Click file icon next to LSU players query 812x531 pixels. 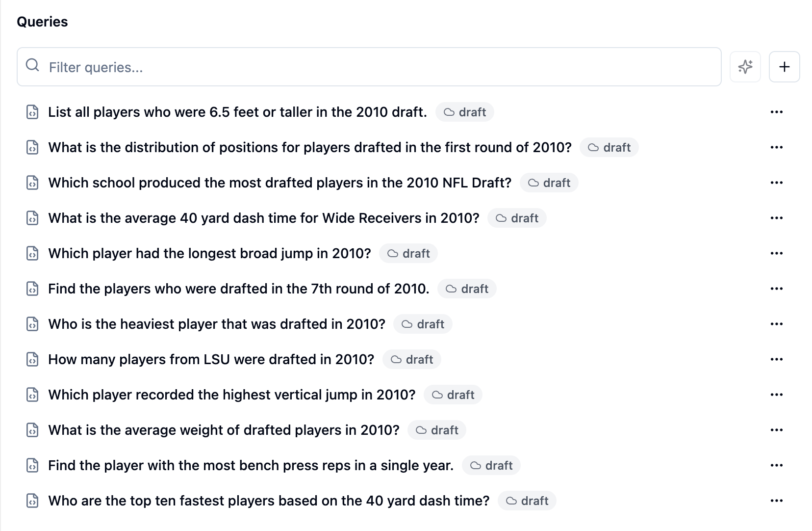click(32, 359)
